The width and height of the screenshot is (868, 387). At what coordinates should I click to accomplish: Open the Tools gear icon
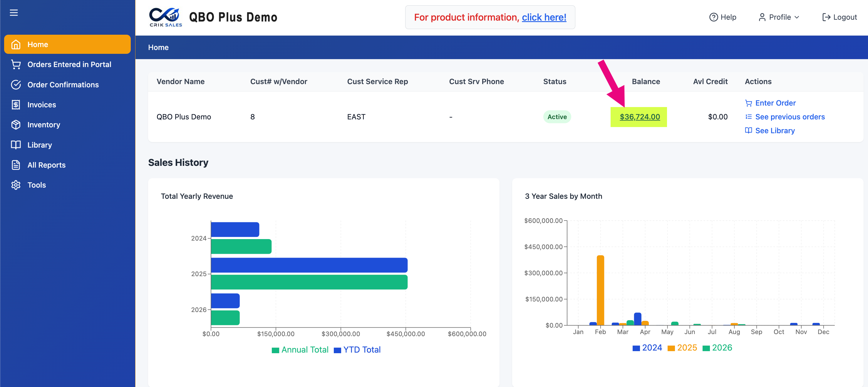(x=16, y=185)
